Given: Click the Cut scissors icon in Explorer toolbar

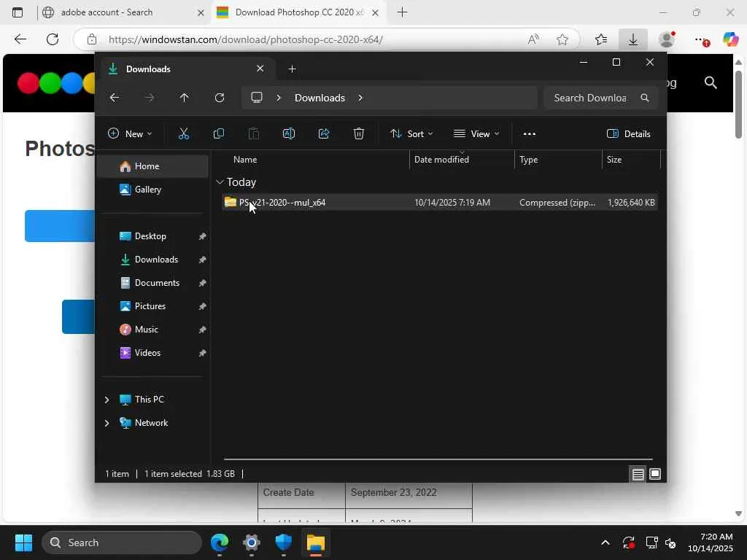Looking at the screenshot, I should (183, 134).
